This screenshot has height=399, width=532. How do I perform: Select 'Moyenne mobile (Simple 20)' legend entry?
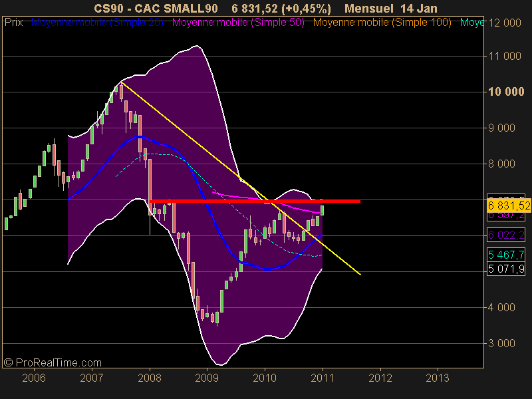97,23
